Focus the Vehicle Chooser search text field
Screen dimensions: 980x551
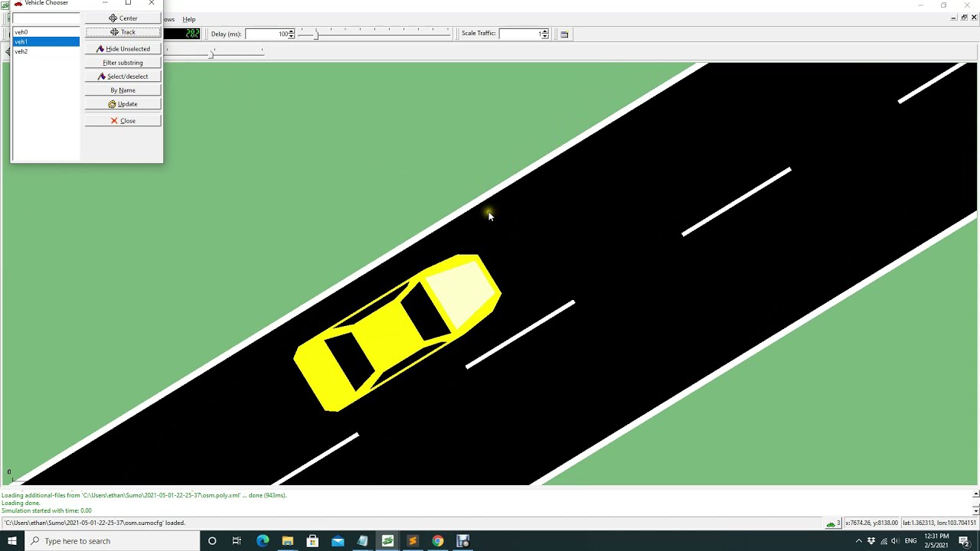[x=46, y=18]
